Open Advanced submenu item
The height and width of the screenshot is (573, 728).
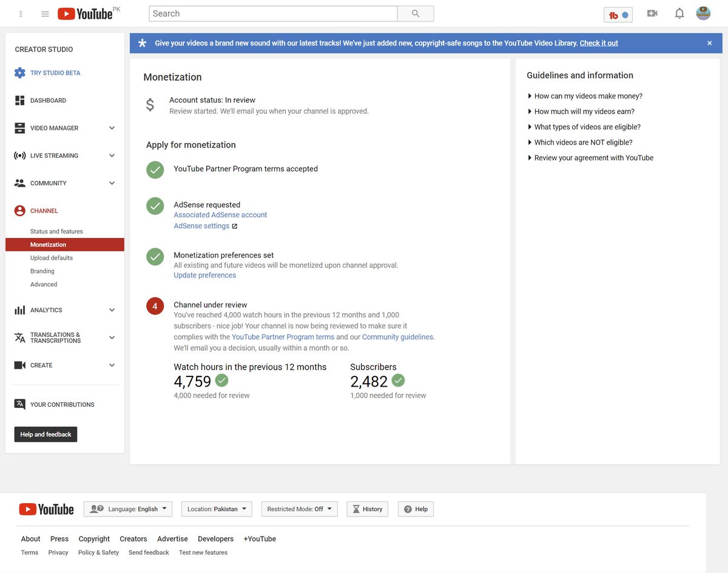[x=44, y=285]
